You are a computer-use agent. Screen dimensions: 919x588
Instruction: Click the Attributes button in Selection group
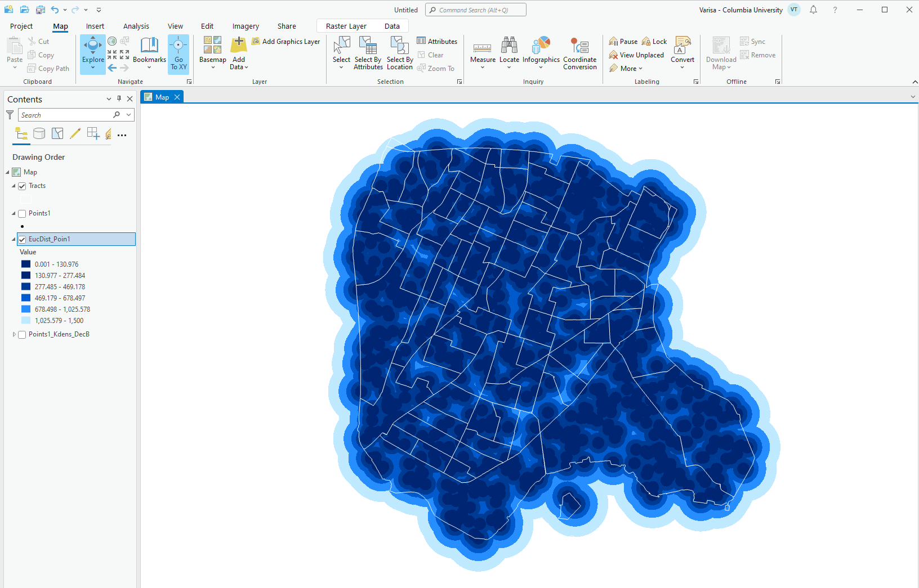point(437,41)
